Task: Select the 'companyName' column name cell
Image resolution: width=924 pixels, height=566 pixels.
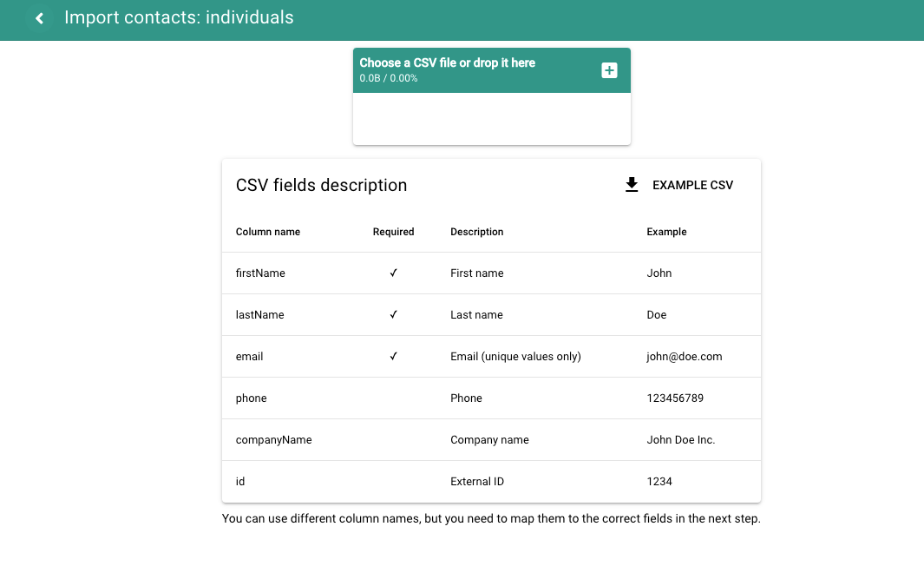Action: coord(273,440)
